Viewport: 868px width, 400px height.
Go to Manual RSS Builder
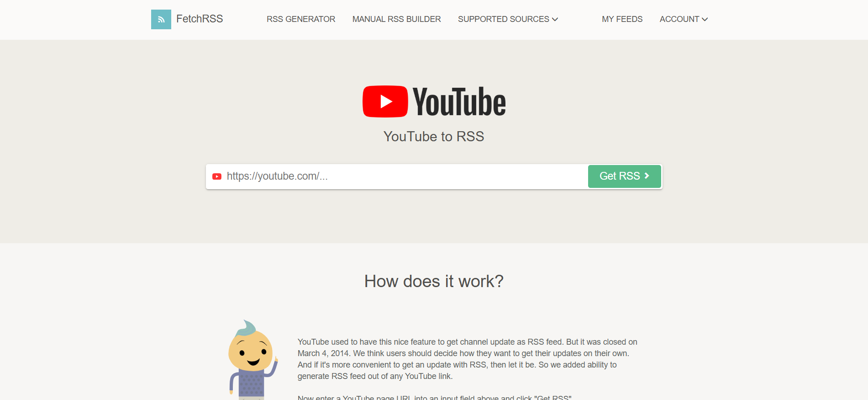[x=396, y=19]
